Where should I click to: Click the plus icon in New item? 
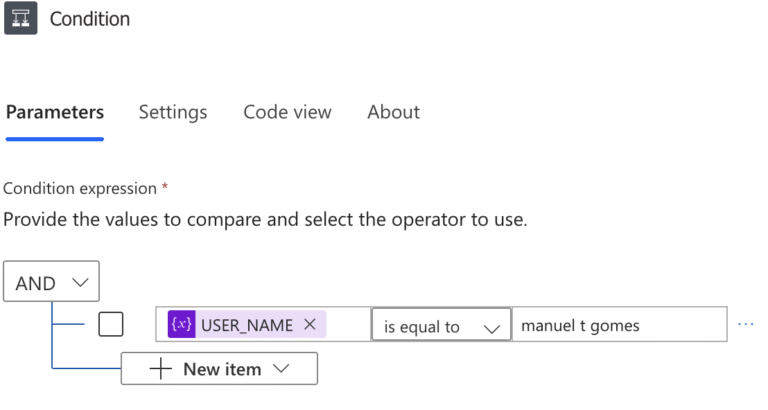click(161, 369)
